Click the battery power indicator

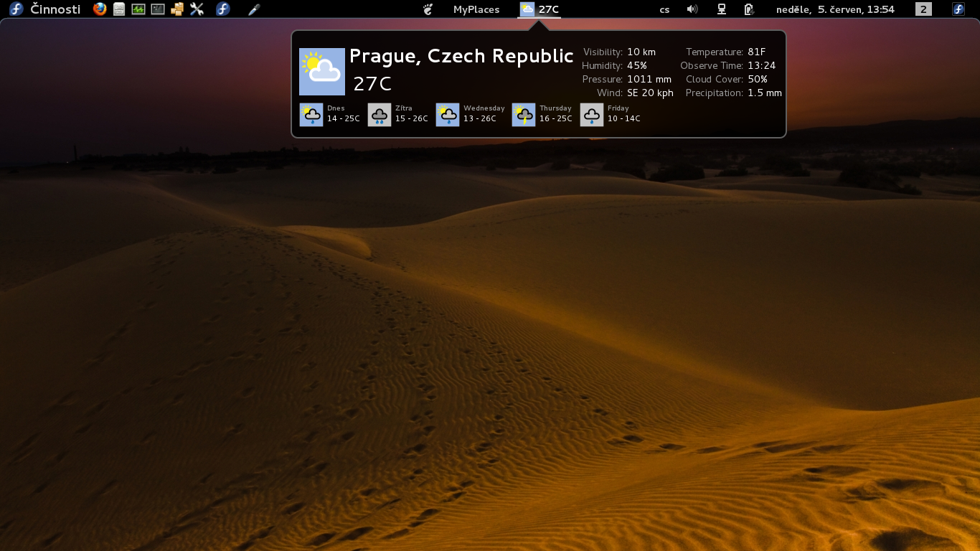pyautogui.click(x=749, y=9)
